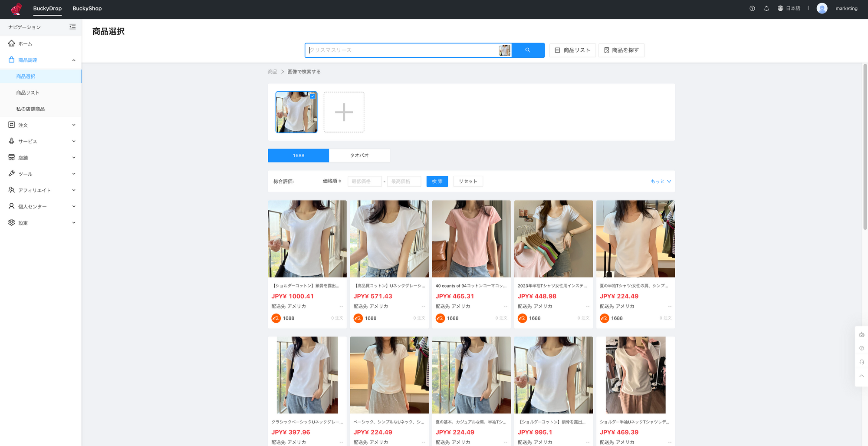Click the 商品を探す button
Screen dimensions: 868x446
pyautogui.click(x=621, y=50)
